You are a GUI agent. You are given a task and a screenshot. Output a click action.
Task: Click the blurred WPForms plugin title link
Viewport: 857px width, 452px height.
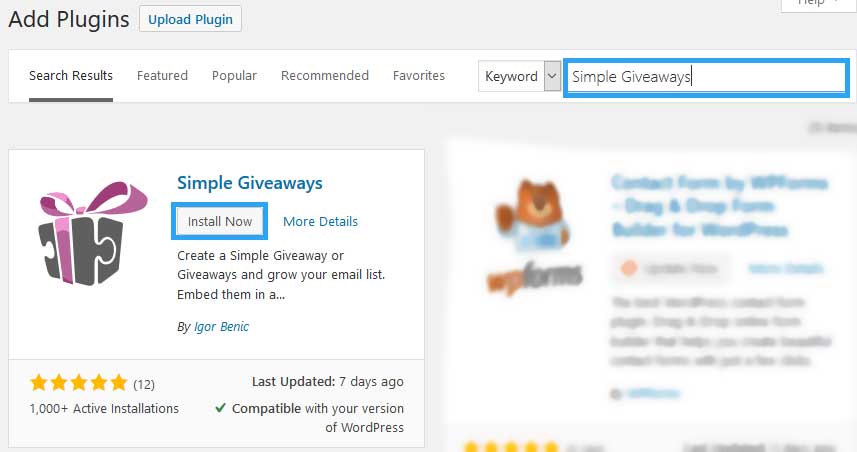(720, 206)
